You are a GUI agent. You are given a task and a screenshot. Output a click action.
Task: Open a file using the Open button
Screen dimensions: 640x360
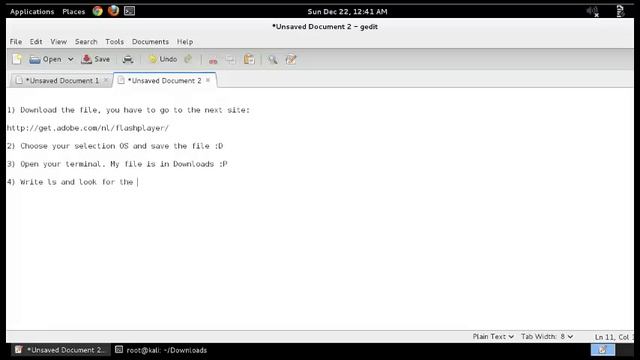click(x=45, y=60)
